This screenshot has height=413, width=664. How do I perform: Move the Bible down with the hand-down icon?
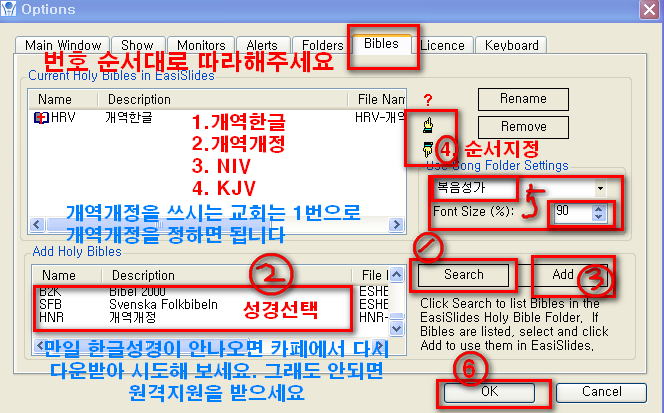428,150
